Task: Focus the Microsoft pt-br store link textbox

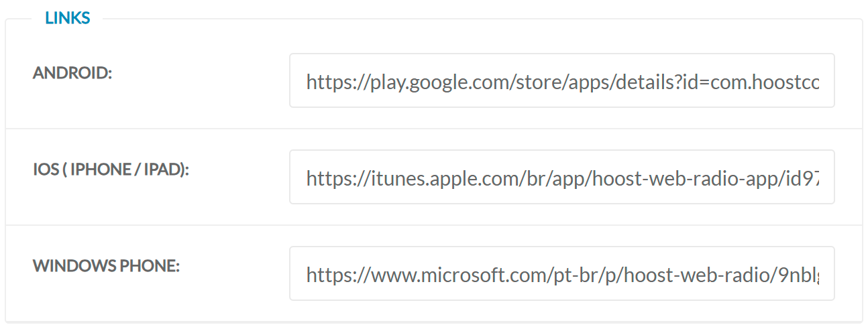Action: tap(561, 274)
